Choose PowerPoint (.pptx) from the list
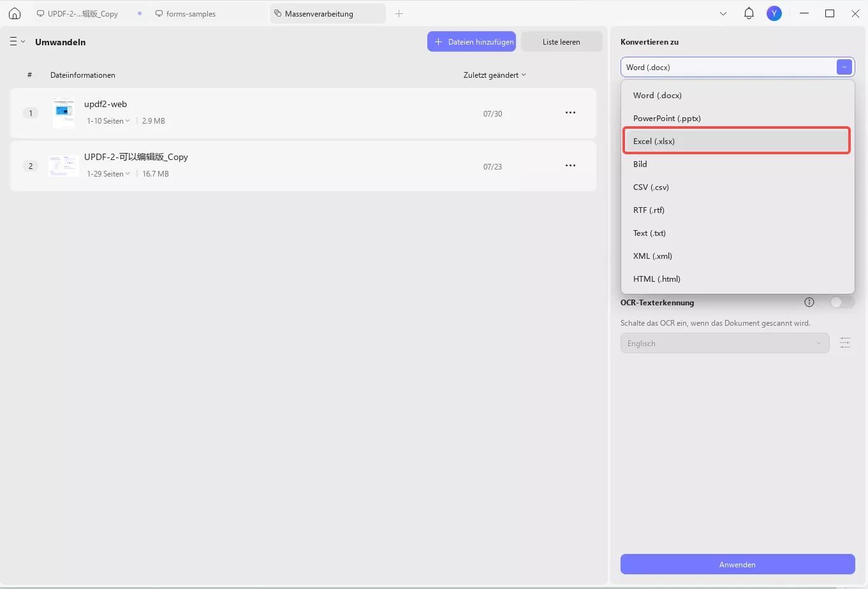868x589 pixels. (666, 118)
